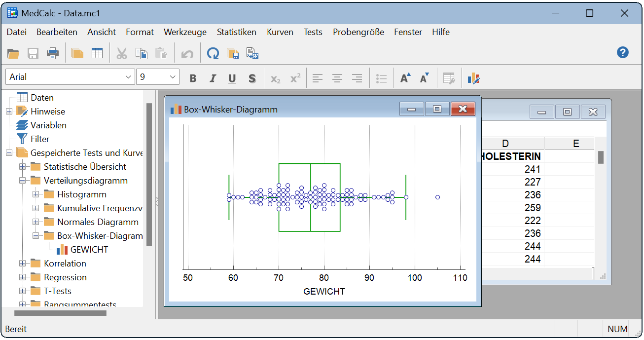Expand the Korrelation folder

coord(22,264)
